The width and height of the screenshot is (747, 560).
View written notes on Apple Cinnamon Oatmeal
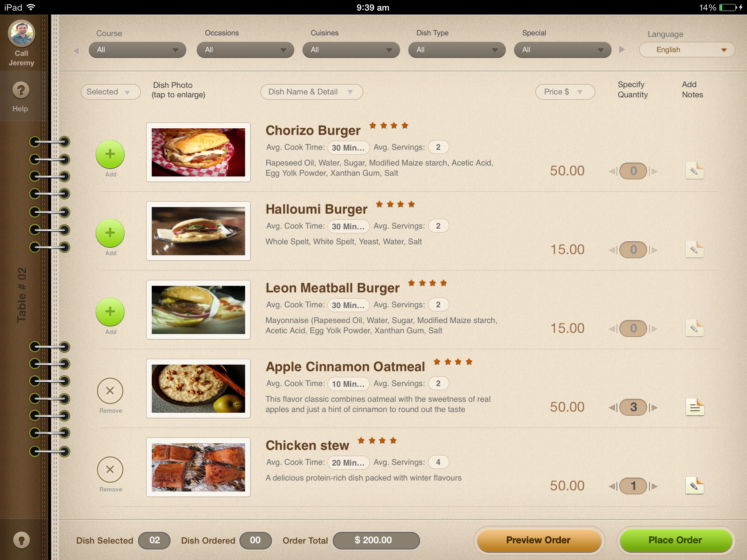[694, 407]
